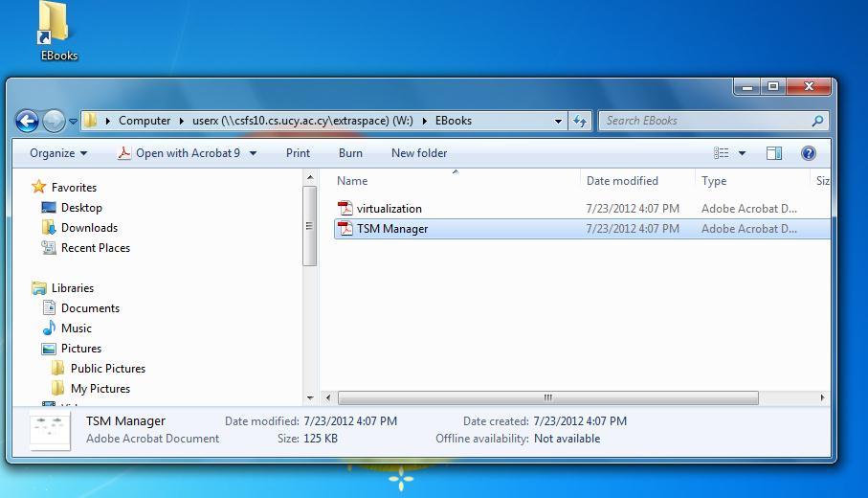Image resolution: width=868 pixels, height=498 pixels.
Task: Open the EBooks desktop shortcut folder
Action: click(57, 31)
